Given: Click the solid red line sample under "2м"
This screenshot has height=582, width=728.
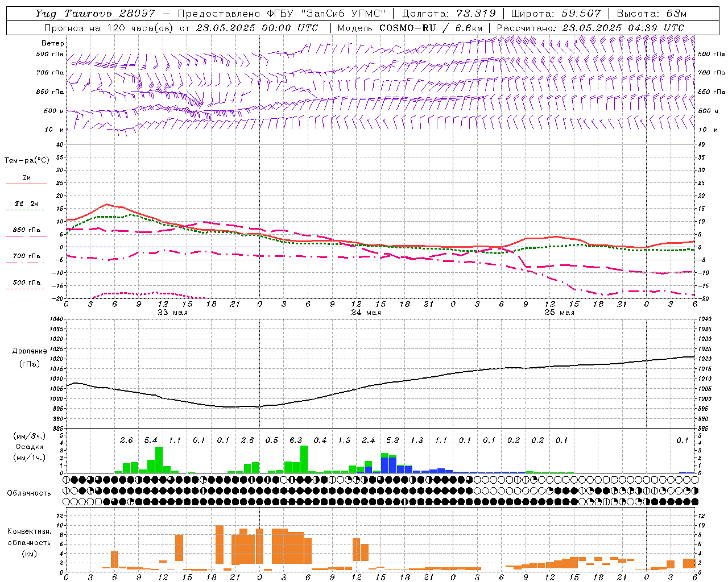Looking at the screenshot, I should [26, 184].
